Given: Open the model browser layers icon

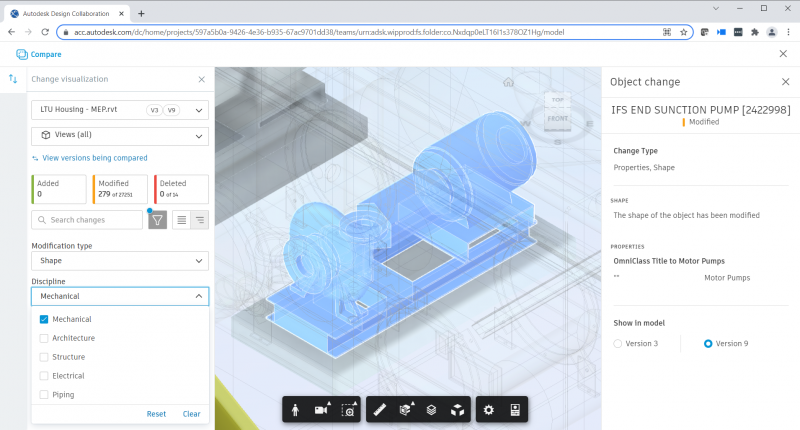Looking at the screenshot, I should (430, 410).
